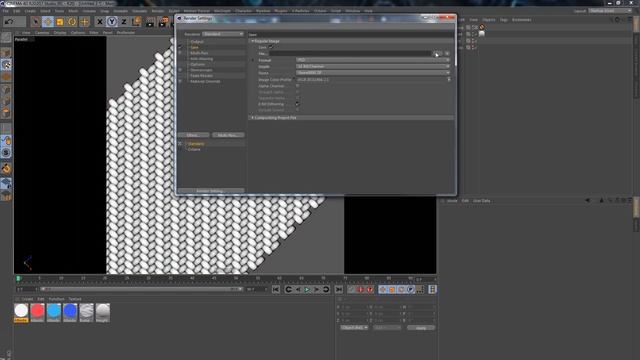Toggle the coordinate system icon
Image resolution: width=640 pixels, height=360 pixels.
pyautogui.click(x=136, y=21)
